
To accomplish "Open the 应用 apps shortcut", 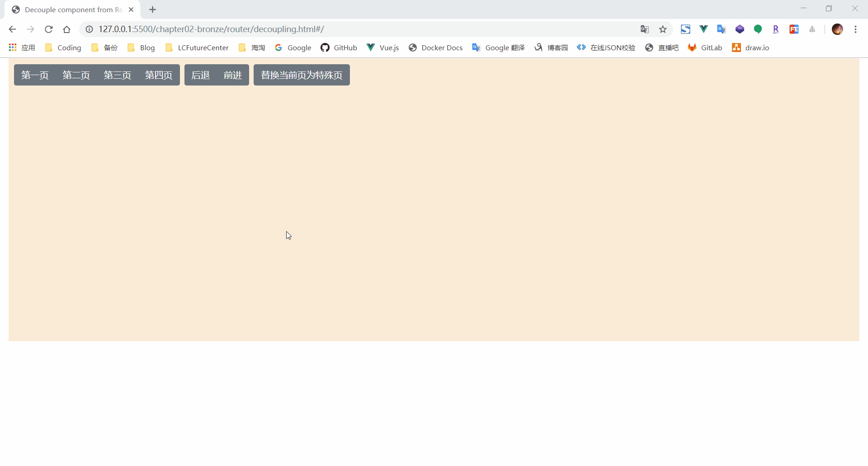I will [x=22, y=48].
